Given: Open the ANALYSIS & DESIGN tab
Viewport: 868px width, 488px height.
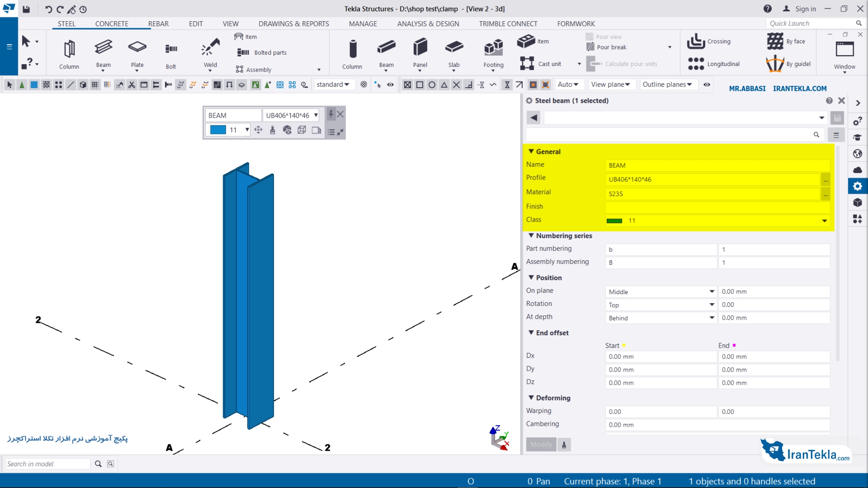Looking at the screenshot, I should (428, 24).
